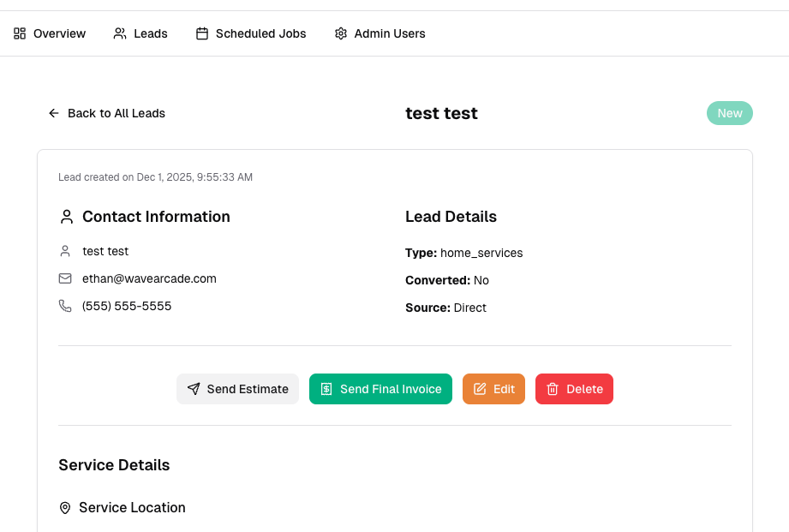Click the green New status badge
Viewport: 789px width, 532px height.
coord(729,113)
